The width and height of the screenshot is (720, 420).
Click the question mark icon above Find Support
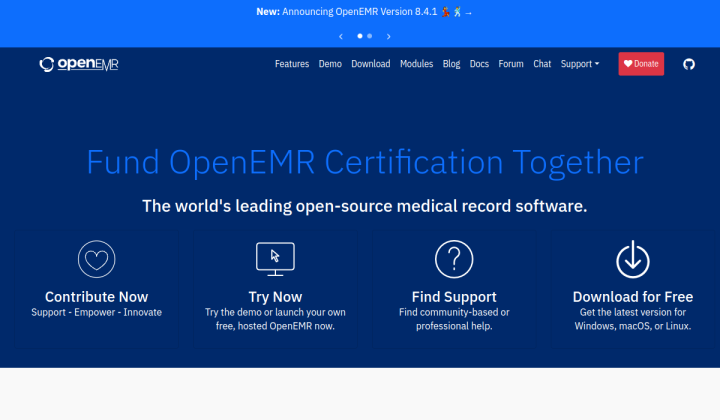454,259
